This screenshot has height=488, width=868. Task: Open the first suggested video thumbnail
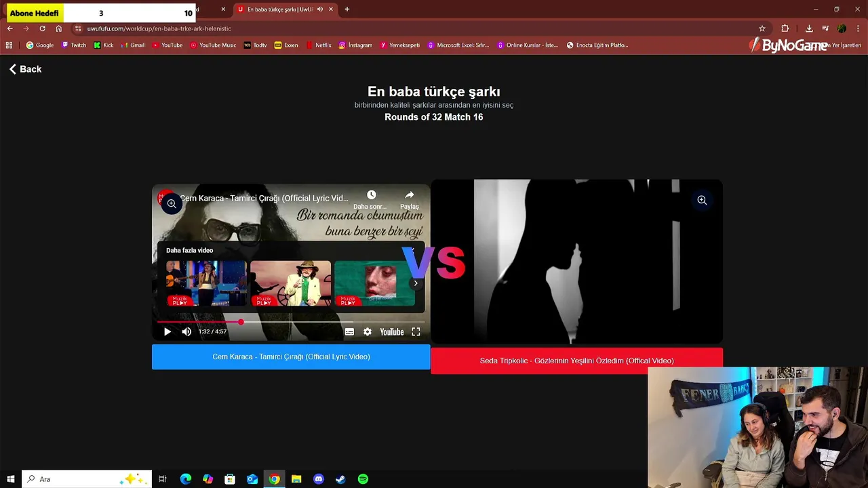[x=206, y=283]
